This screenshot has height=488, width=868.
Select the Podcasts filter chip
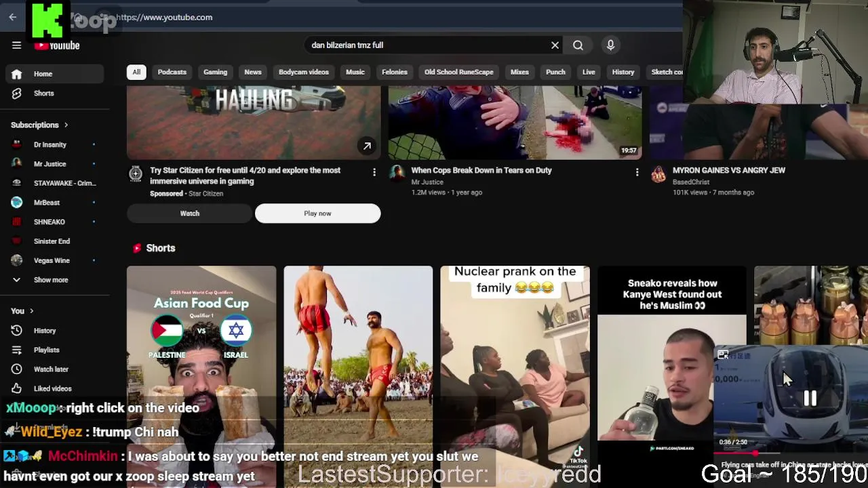pos(172,72)
